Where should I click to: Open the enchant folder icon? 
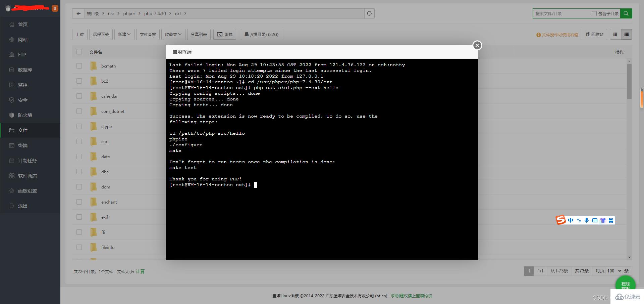point(94,202)
